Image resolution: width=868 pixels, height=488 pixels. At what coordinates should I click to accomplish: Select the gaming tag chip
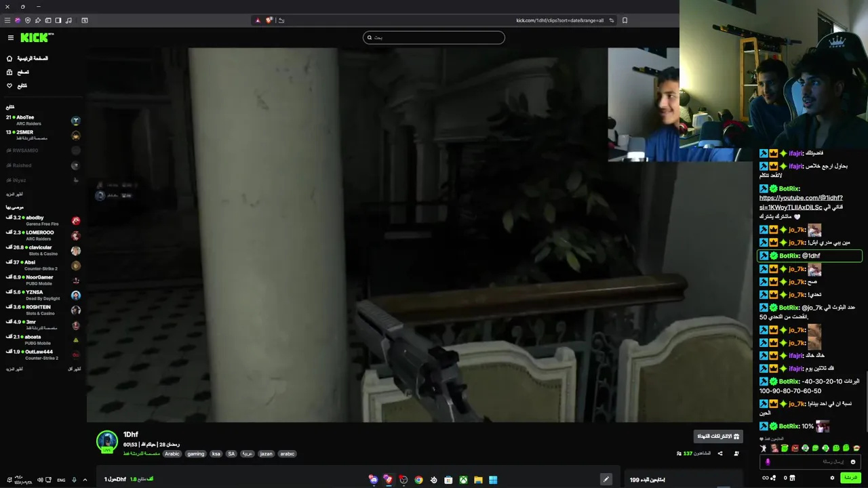pos(195,454)
